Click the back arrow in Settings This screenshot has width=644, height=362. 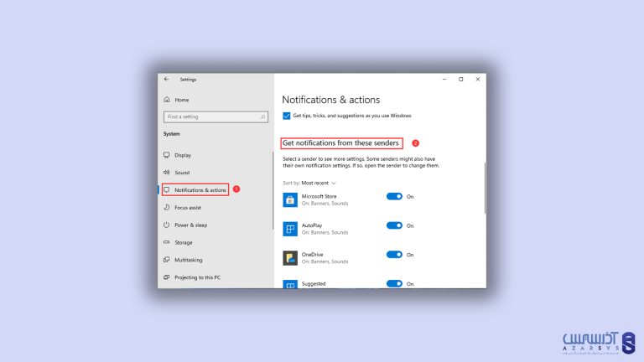(x=166, y=80)
